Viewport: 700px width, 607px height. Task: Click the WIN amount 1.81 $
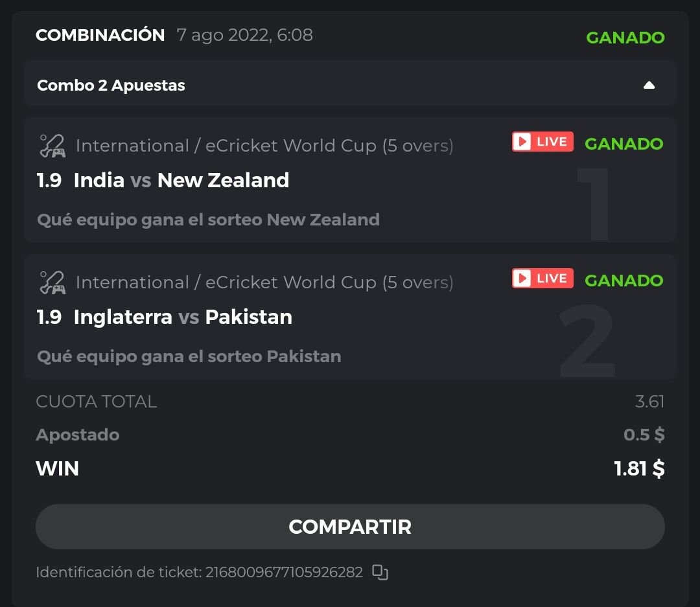[639, 468]
